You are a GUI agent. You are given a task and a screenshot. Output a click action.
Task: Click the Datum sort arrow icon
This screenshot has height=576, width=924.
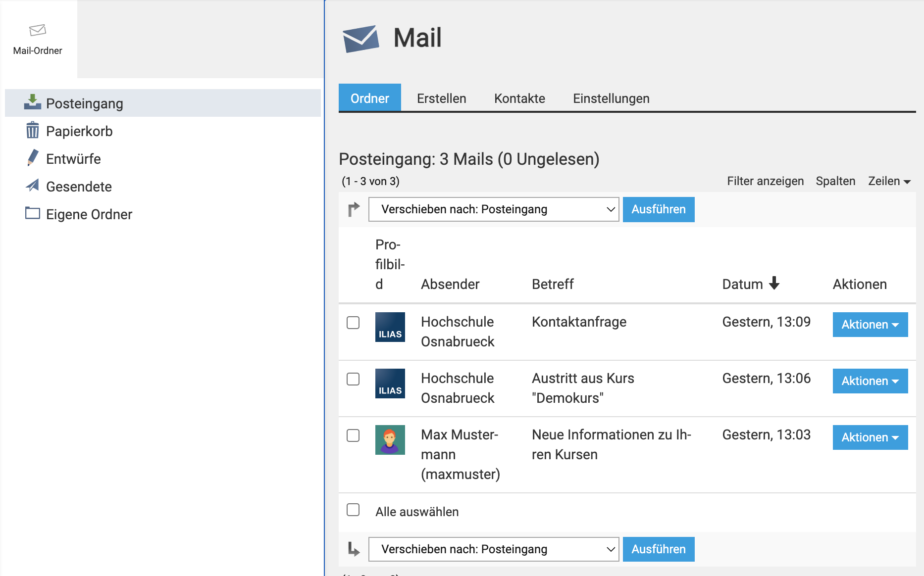pos(774,283)
